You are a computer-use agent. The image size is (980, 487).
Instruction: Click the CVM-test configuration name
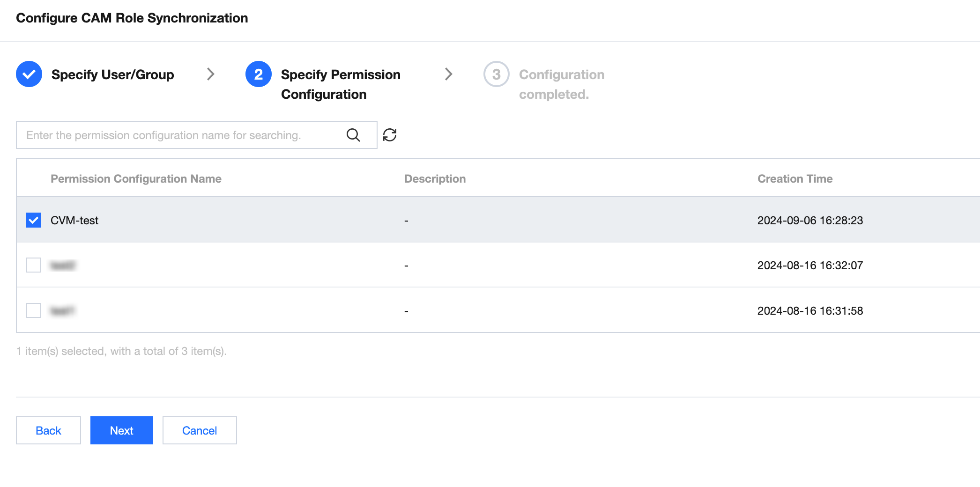(74, 221)
